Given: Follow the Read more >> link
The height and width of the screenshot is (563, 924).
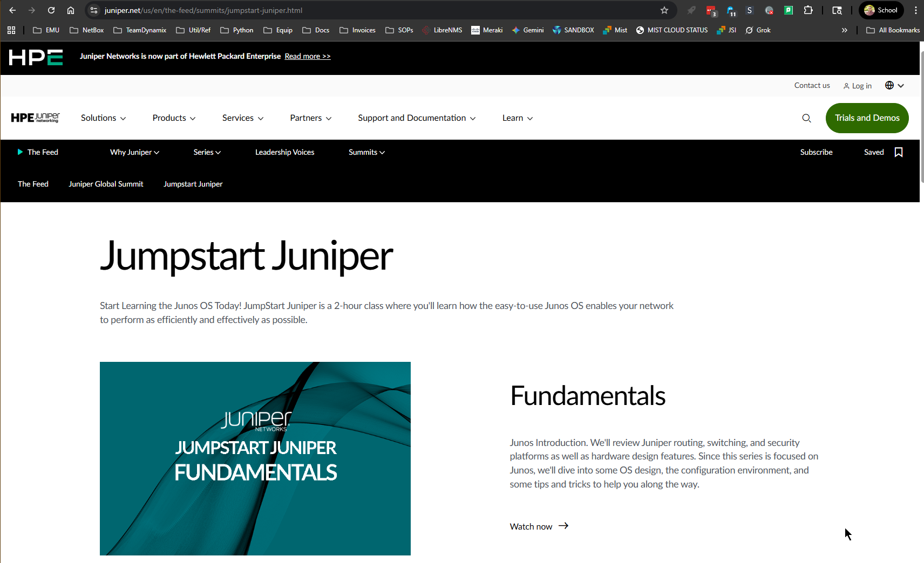Looking at the screenshot, I should click(308, 56).
